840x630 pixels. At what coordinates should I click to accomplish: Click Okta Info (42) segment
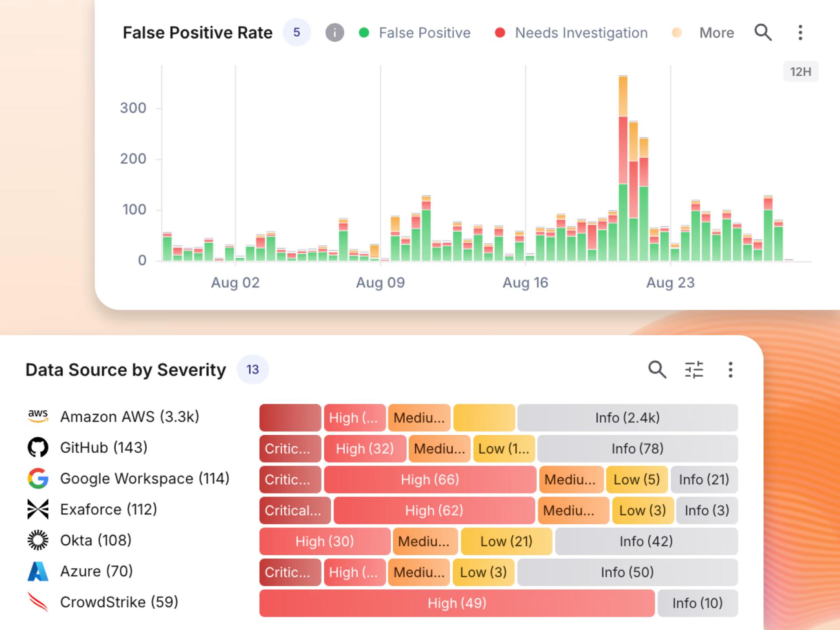(647, 541)
